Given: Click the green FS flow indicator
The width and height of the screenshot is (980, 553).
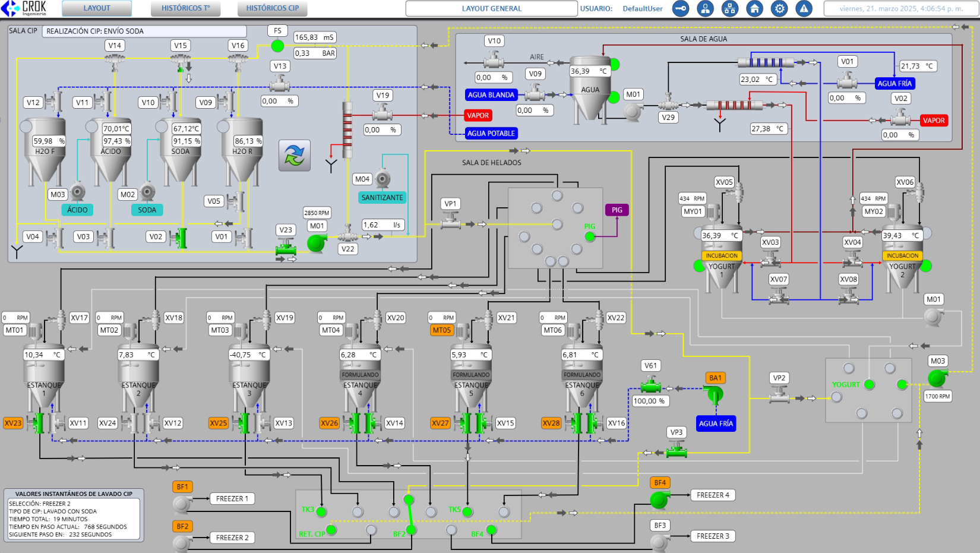Looking at the screenshot, I should [277, 46].
